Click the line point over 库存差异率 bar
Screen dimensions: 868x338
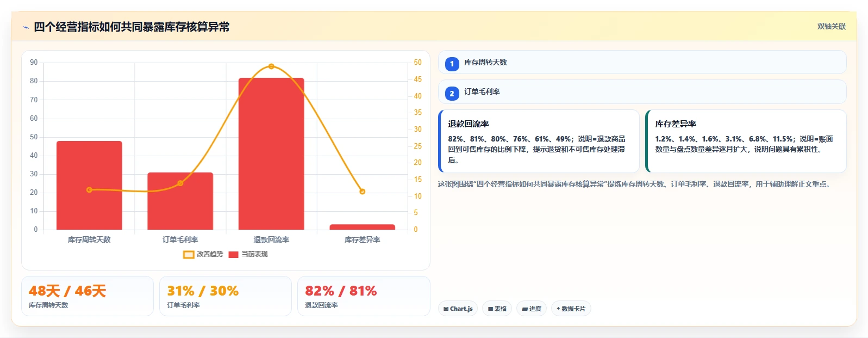click(363, 192)
